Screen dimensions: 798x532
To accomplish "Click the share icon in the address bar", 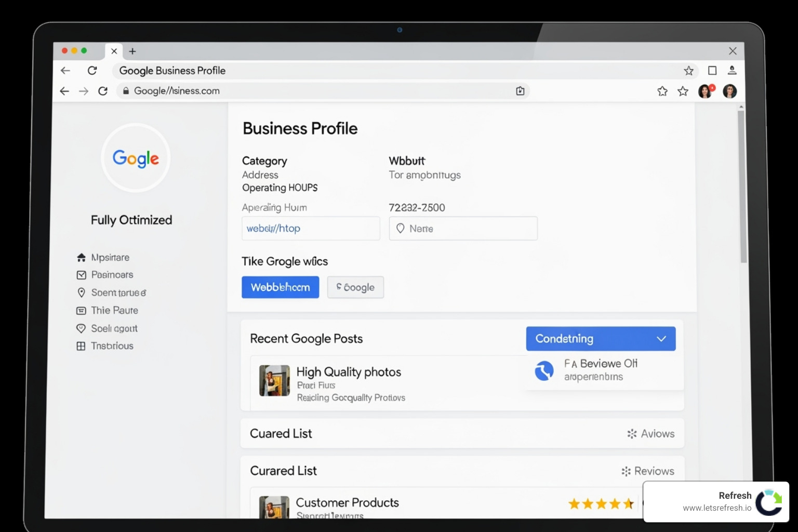I will 520,91.
